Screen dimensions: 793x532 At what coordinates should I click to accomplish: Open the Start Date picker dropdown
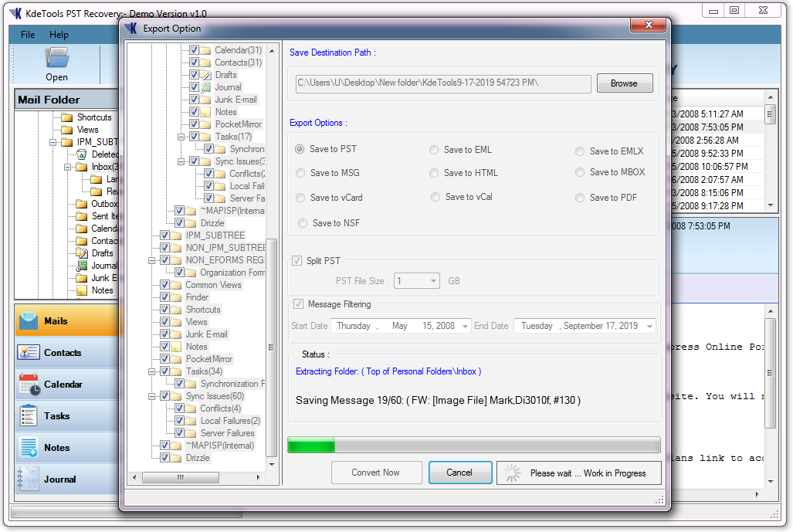(x=466, y=325)
